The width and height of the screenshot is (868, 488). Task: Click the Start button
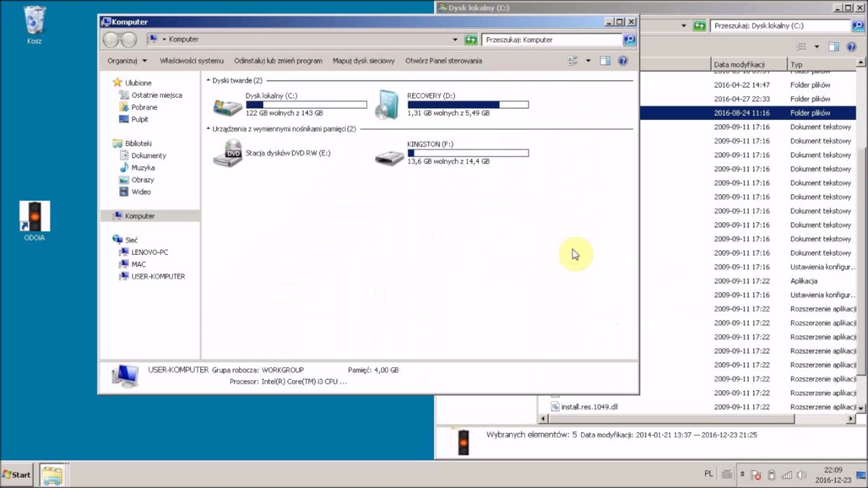(x=17, y=474)
